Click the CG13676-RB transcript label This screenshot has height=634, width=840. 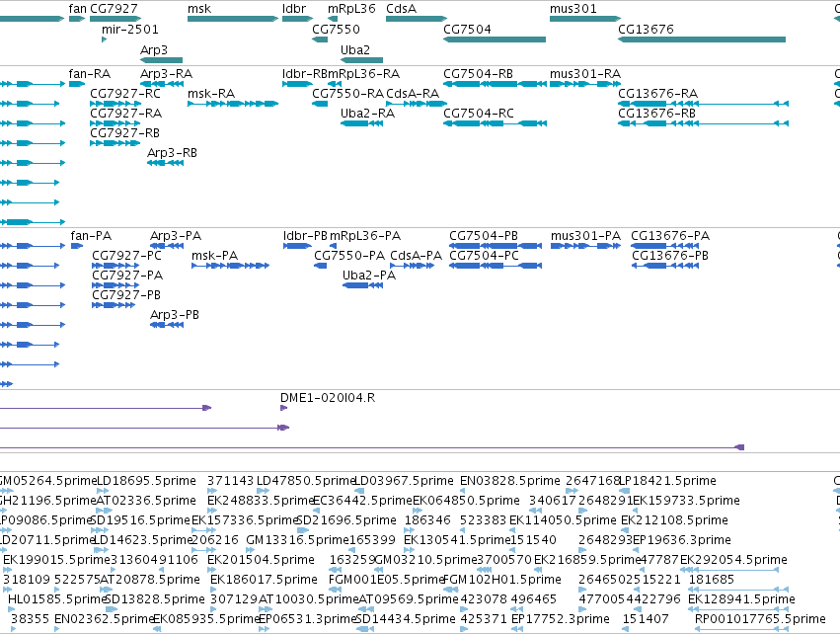click(x=656, y=114)
